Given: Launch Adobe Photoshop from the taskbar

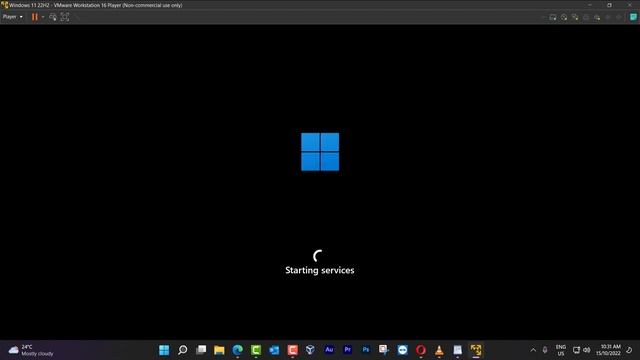Looking at the screenshot, I should coord(366,350).
